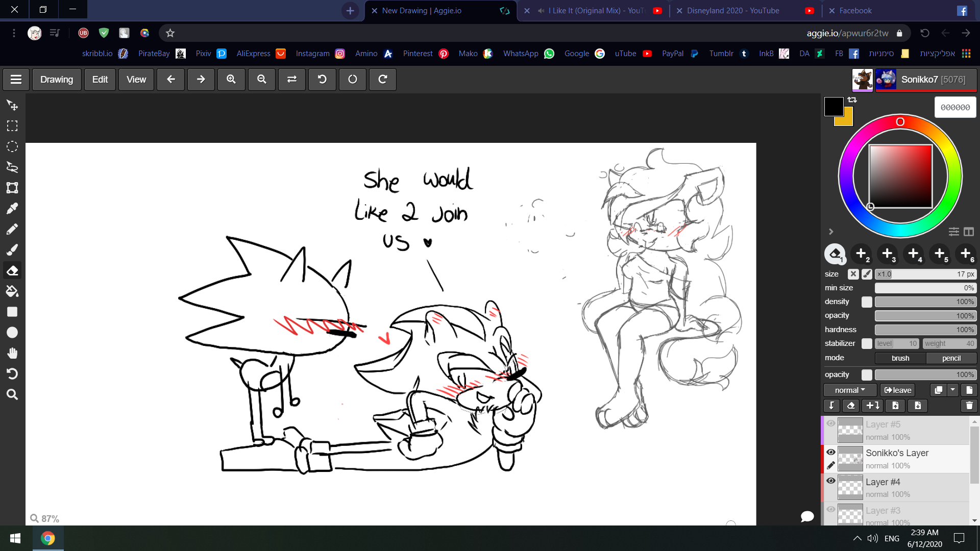980x551 pixels.
Task: Activate the hand pan tool
Action: pyautogui.click(x=12, y=353)
